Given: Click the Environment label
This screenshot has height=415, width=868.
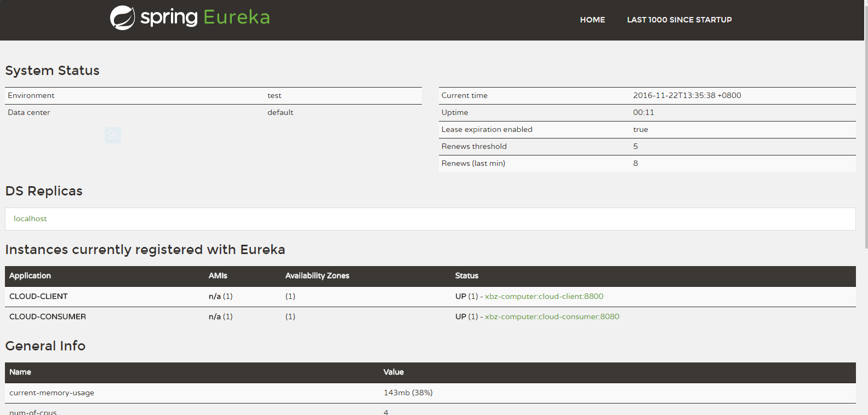Looking at the screenshot, I should [31, 95].
